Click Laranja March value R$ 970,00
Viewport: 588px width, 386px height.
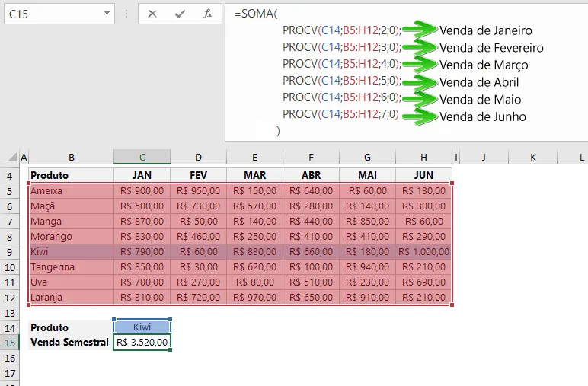click(x=254, y=298)
